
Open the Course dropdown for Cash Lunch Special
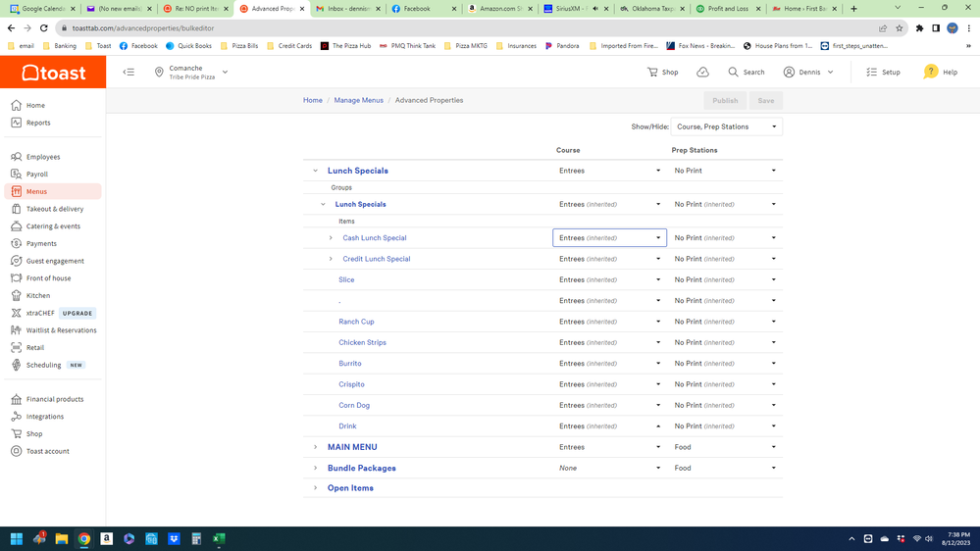[x=609, y=238]
